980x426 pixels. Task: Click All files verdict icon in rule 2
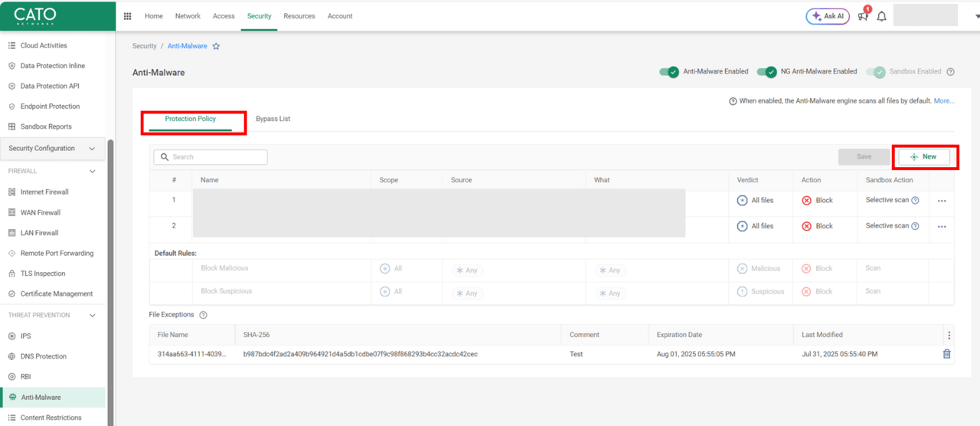(742, 227)
